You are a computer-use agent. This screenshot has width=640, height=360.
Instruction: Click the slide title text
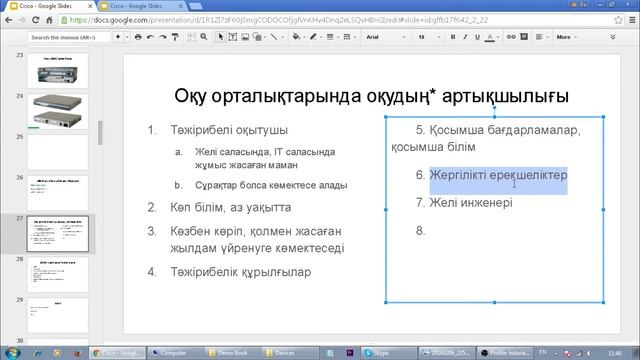pos(371,96)
